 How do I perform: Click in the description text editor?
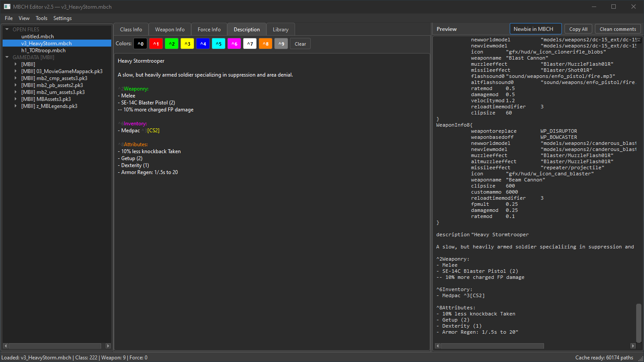[272, 201]
